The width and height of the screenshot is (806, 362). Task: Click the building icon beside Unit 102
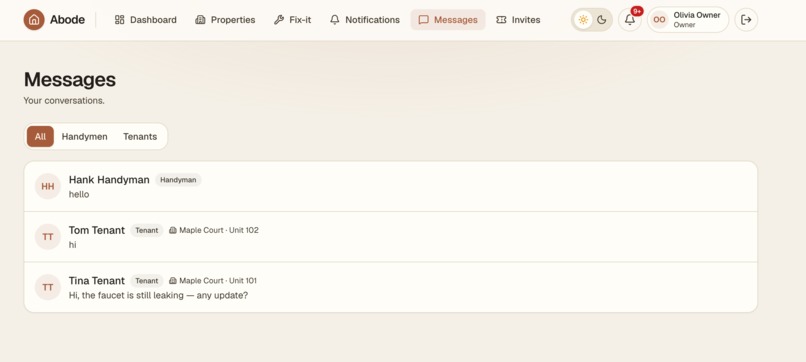[x=173, y=230]
